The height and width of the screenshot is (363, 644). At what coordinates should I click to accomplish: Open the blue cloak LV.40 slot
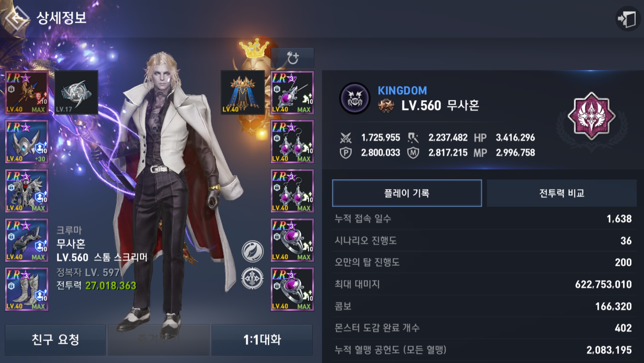243,93
